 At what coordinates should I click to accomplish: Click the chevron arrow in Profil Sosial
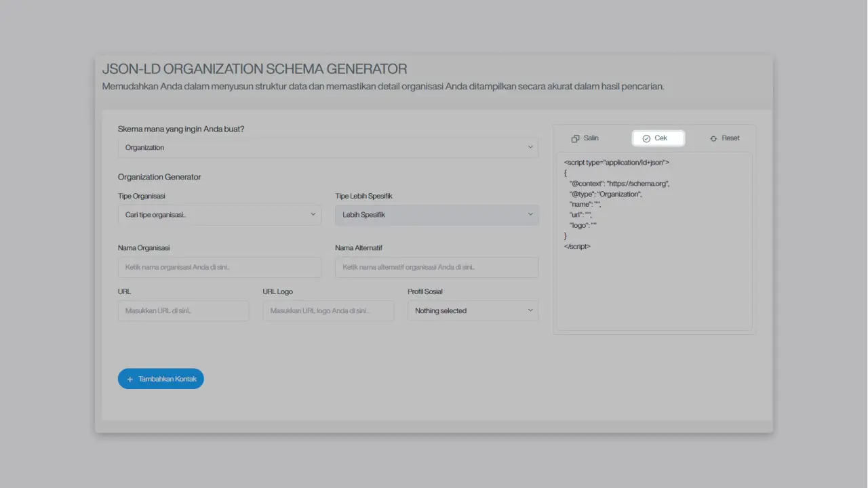coord(530,310)
